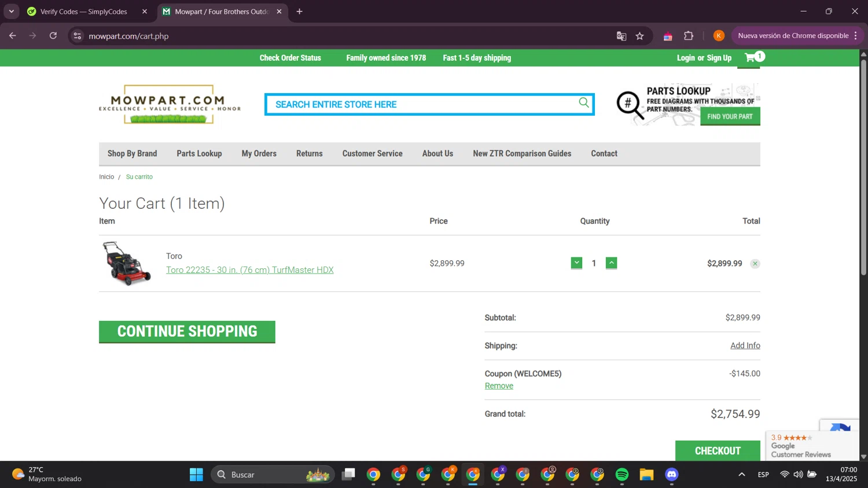Show hidden system tray icons
The height and width of the screenshot is (488, 868).
tap(741, 475)
